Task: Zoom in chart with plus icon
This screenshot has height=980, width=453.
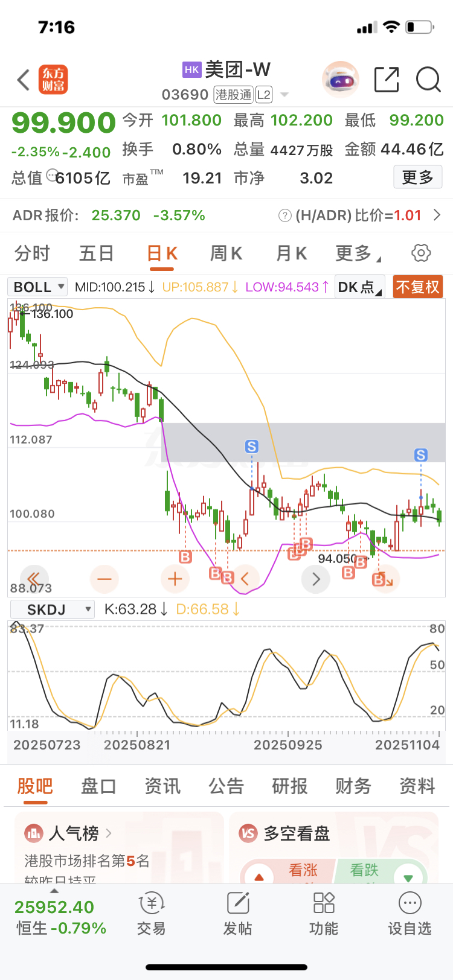Action: click(175, 579)
